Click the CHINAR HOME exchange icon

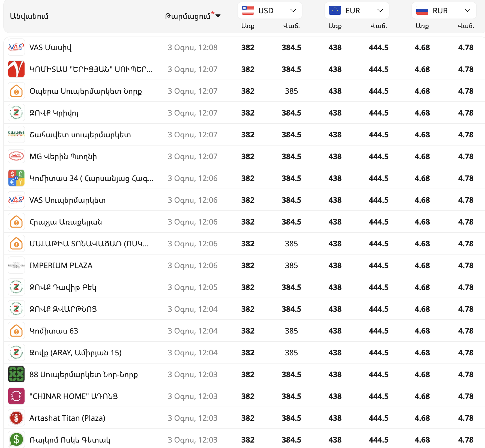click(x=16, y=396)
